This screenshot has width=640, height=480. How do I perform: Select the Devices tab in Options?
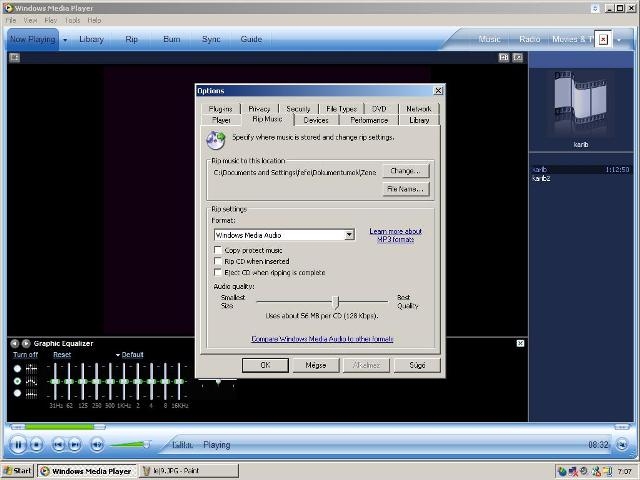(316, 120)
